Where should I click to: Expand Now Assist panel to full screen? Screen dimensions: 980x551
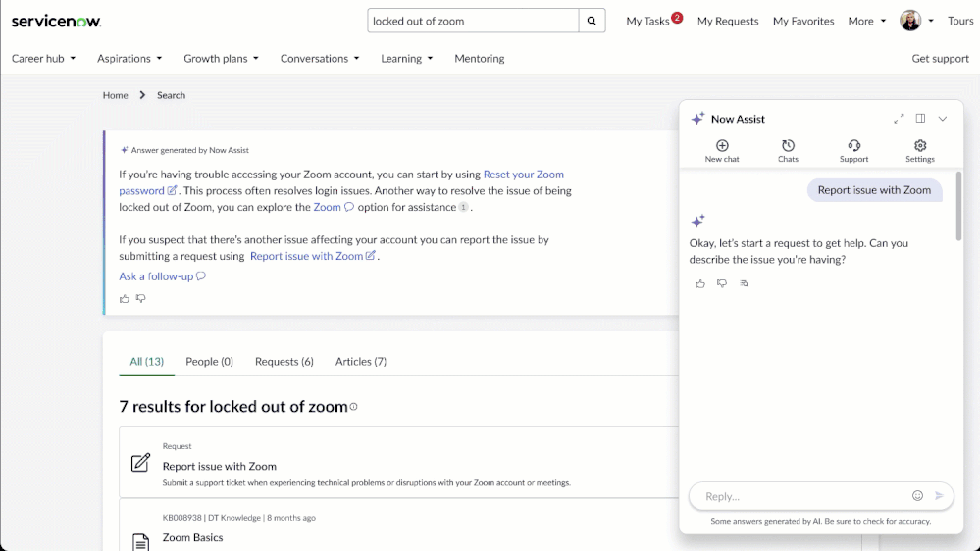click(899, 119)
